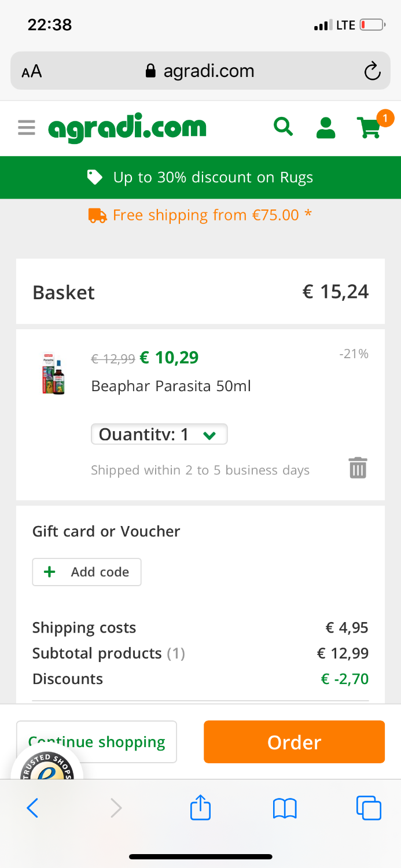The height and width of the screenshot is (868, 401).
Task: Open the Quantity dropdown
Action: [159, 435]
